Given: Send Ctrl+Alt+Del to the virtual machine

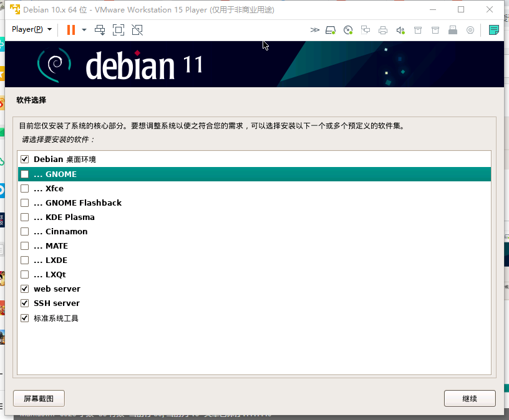Looking at the screenshot, I should coord(100,30).
